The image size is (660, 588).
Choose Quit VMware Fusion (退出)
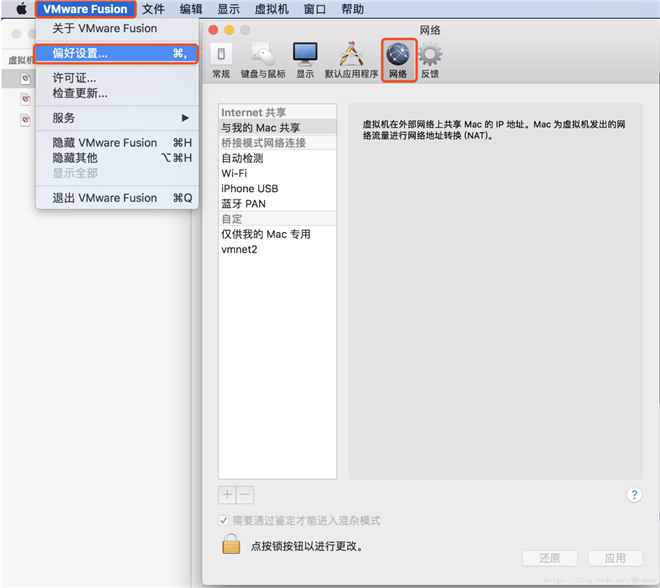tap(117, 198)
